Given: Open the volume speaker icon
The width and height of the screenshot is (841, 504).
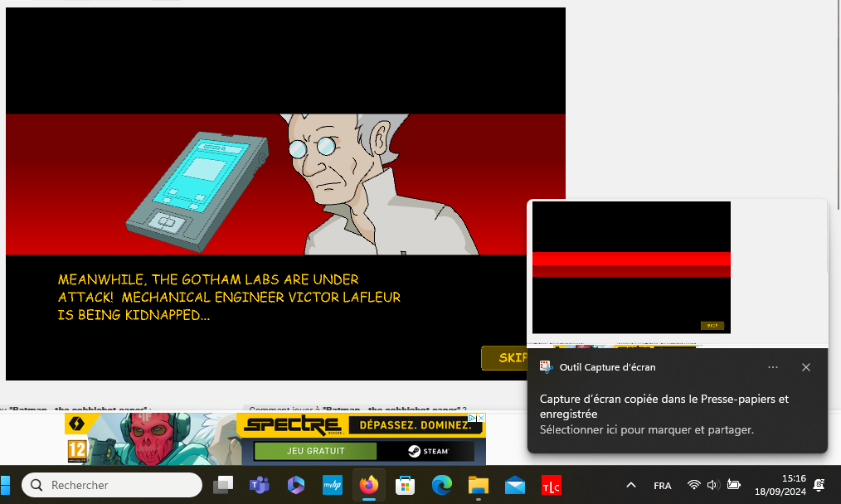Looking at the screenshot, I should [x=712, y=485].
